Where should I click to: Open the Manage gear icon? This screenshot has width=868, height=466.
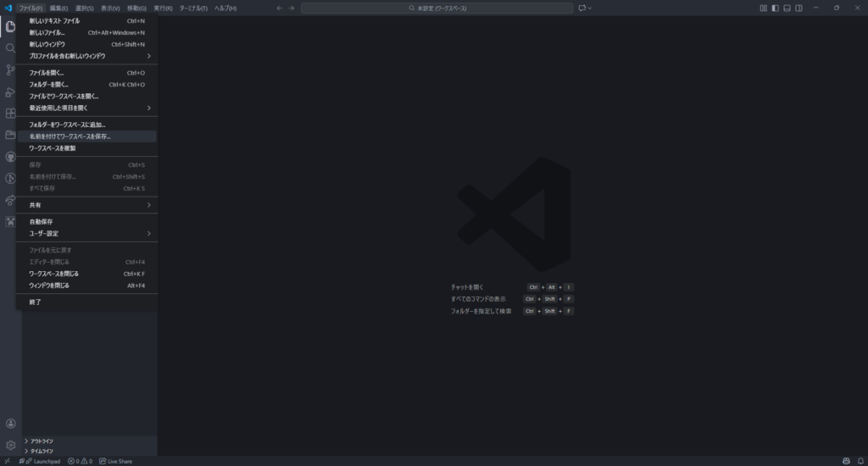point(11,445)
